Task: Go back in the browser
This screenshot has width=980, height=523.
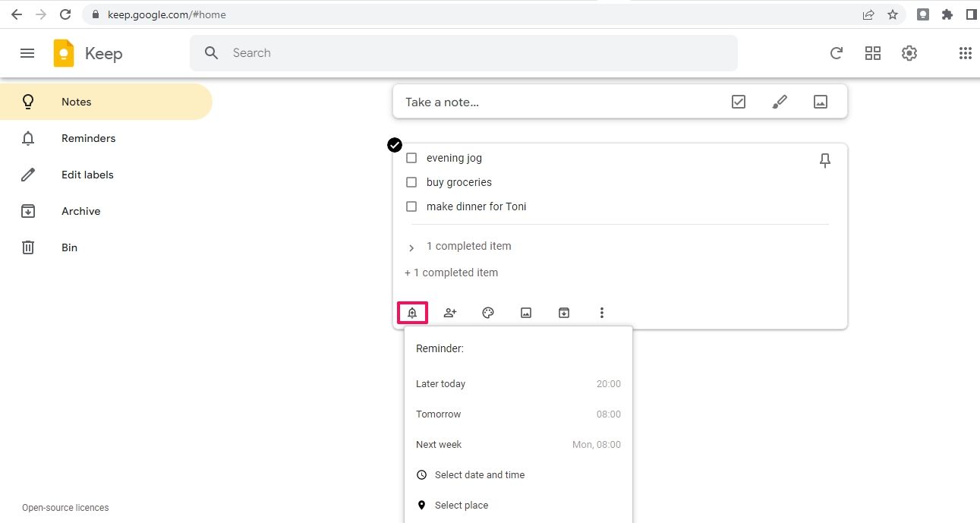Action: [16, 14]
